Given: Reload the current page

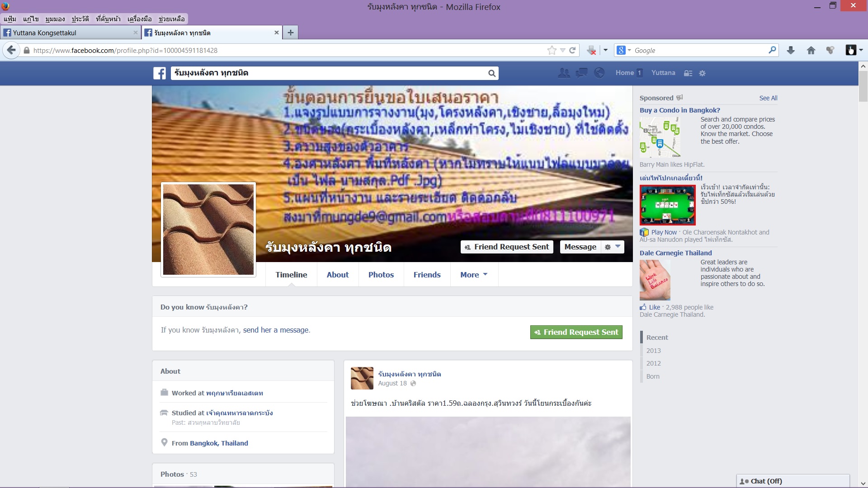Looking at the screenshot, I should [x=572, y=50].
